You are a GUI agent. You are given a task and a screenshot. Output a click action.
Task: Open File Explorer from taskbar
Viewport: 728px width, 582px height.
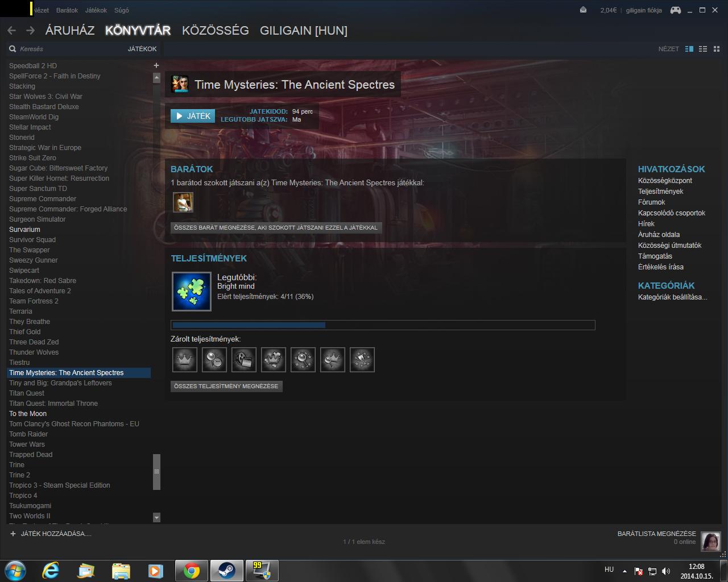[x=121, y=571]
